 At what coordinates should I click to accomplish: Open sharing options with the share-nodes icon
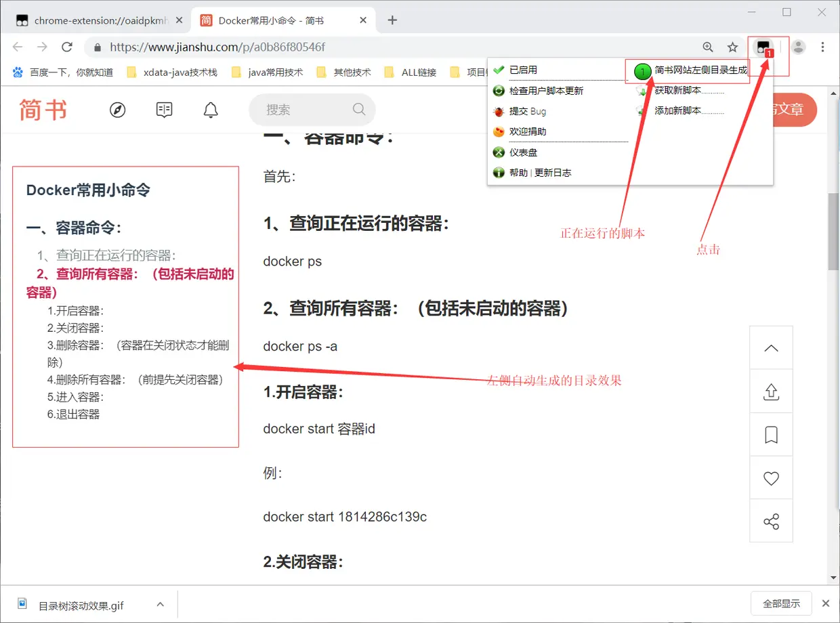pyautogui.click(x=771, y=522)
